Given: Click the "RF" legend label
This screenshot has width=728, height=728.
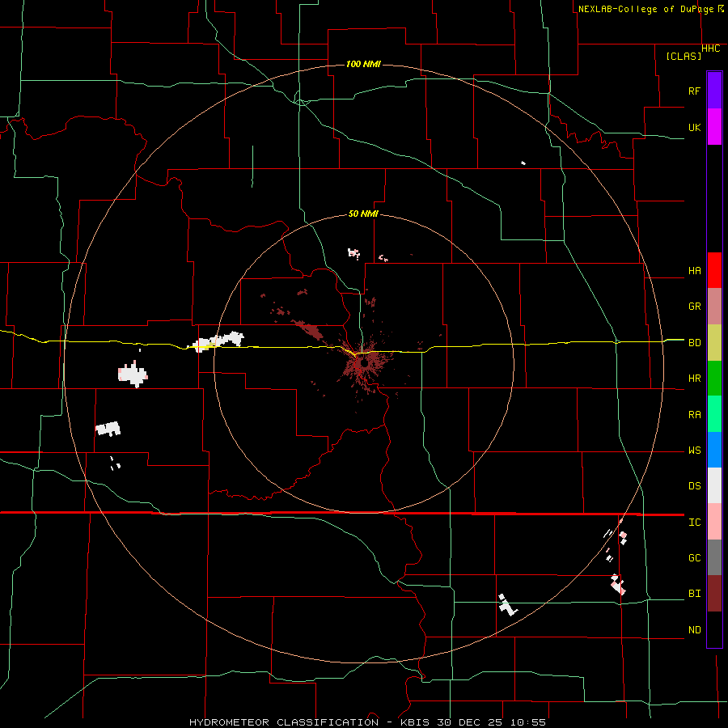Looking at the screenshot, I should point(694,91).
